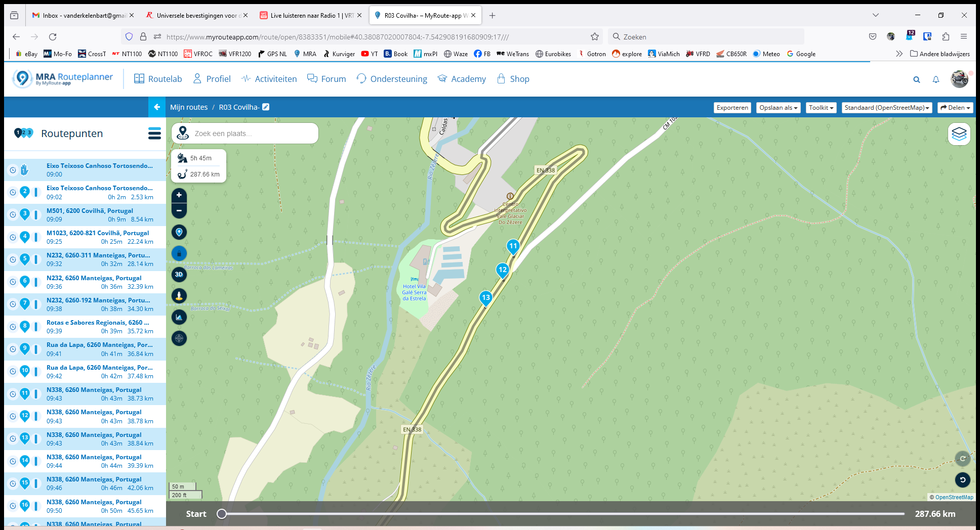Viewport: 980px width, 530px height.
Task: Open the user profile avatar
Action: click(x=959, y=79)
